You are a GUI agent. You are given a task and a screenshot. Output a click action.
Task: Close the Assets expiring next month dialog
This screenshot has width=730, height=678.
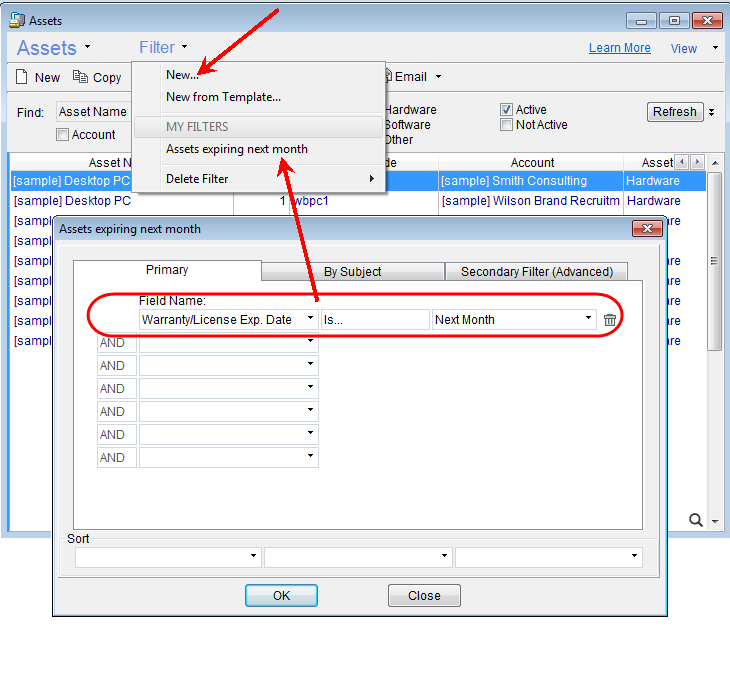pyautogui.click(x=648, y=229)
